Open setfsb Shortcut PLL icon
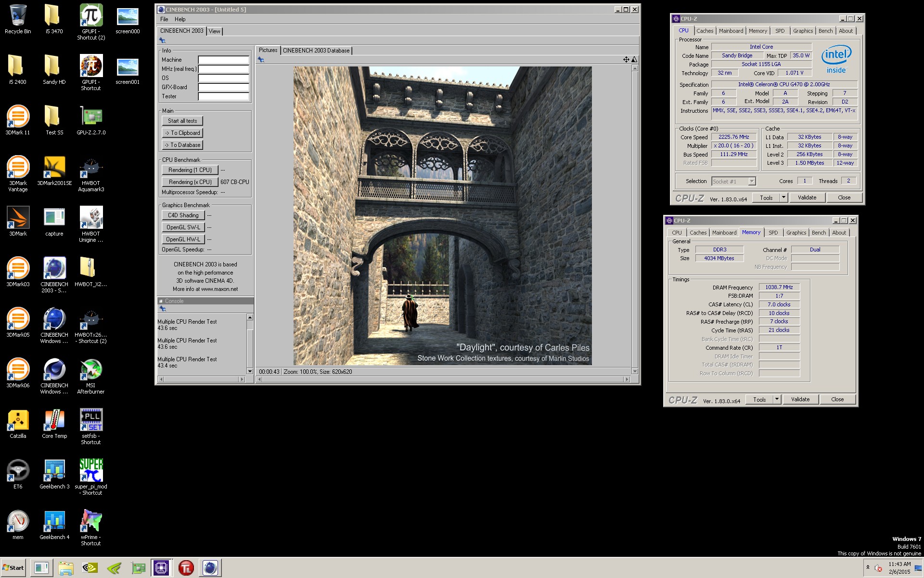The height and width of the screenshot is (578, 924). point(91,426)
